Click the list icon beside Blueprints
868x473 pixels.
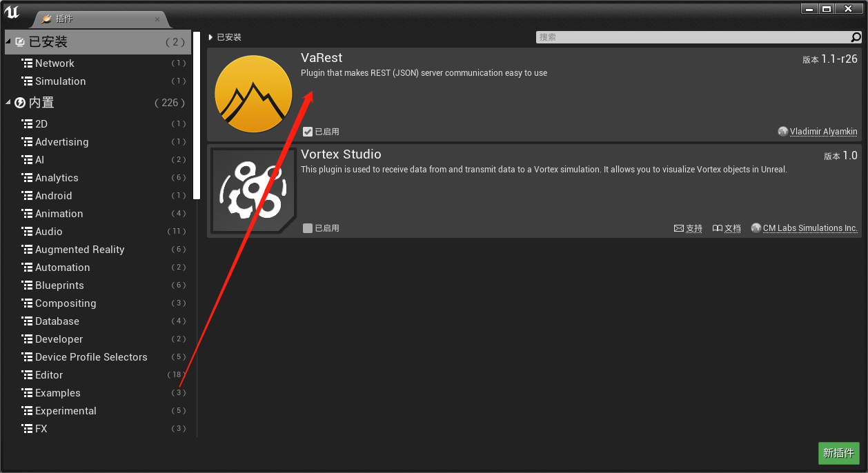pyautogui.click(x=27, y=285)
